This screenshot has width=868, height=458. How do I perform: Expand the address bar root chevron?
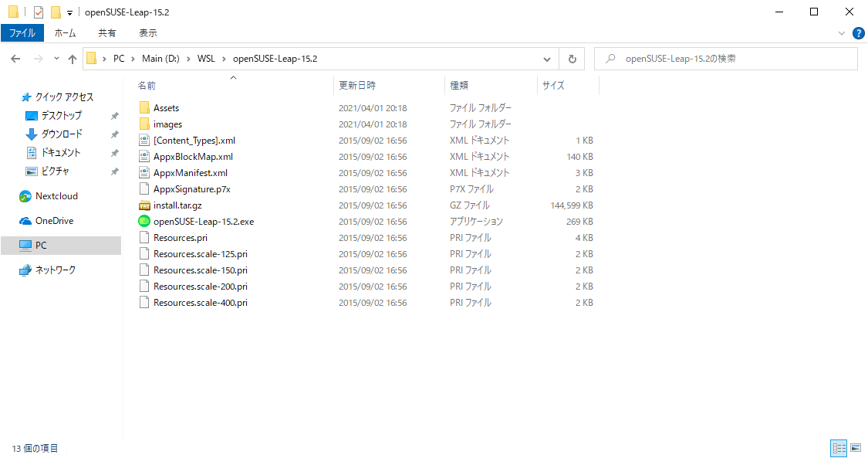point(104,59)
